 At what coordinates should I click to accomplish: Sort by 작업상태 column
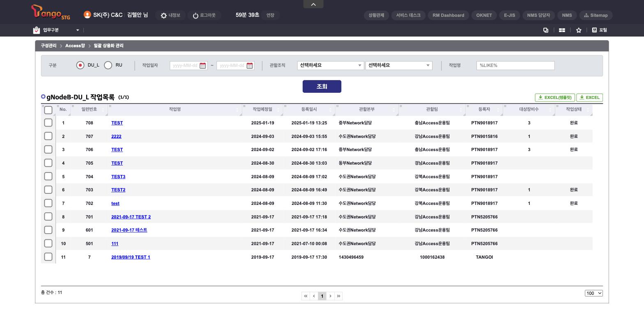click(574, 110)
